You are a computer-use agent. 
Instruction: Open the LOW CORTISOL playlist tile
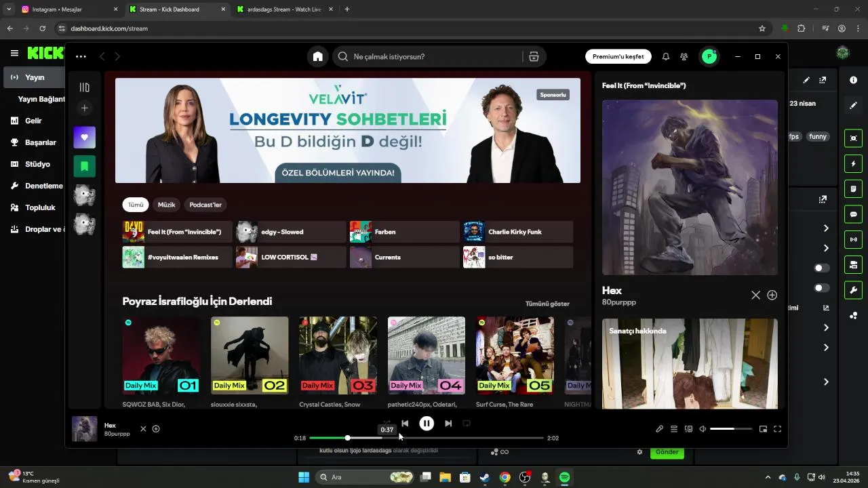291,258
